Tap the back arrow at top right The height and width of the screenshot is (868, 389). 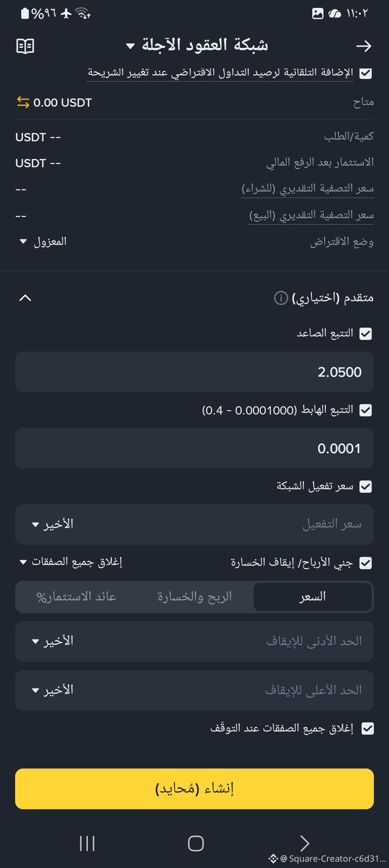point(363,46)
